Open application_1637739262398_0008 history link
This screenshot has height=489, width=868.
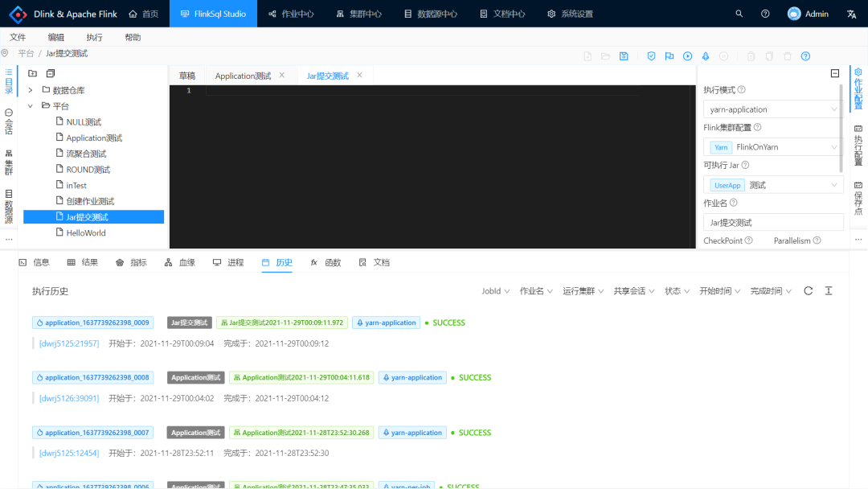pos(93,377)
